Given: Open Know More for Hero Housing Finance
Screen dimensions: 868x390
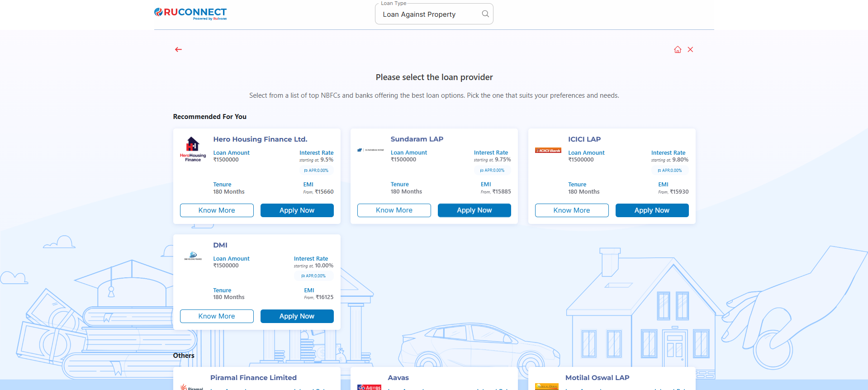Looking at the screenshot, I should pos(217,210).
